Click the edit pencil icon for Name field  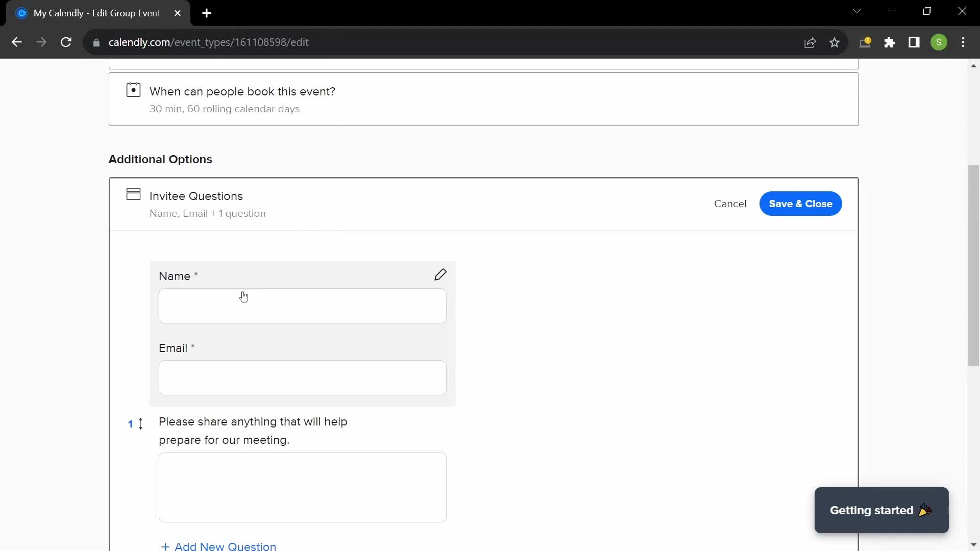pos(441,274)
